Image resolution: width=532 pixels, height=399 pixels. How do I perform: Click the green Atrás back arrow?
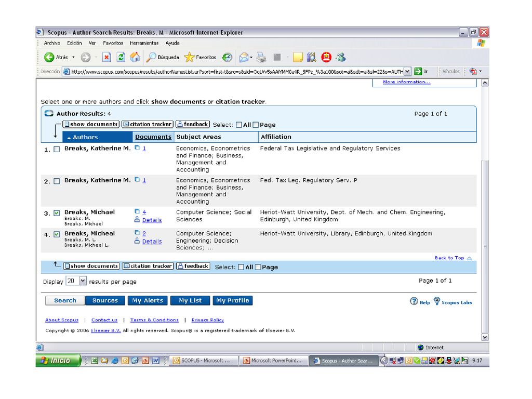(x=49, y=57)
